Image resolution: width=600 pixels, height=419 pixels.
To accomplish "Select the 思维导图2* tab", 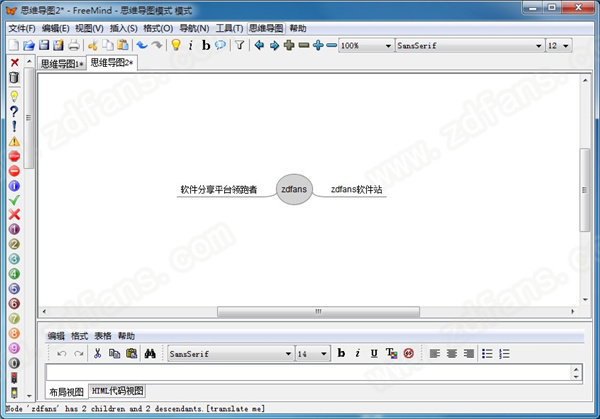I will [112, 63].
